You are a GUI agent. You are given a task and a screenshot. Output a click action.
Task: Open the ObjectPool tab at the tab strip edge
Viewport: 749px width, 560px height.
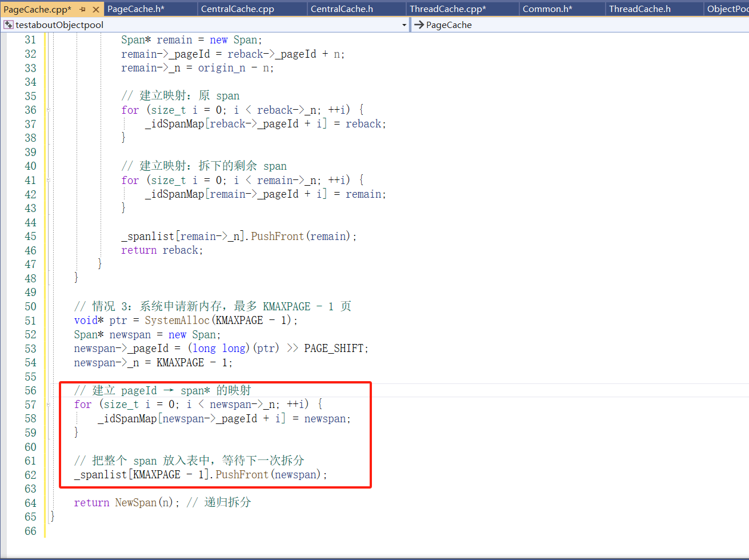point(728,9)
